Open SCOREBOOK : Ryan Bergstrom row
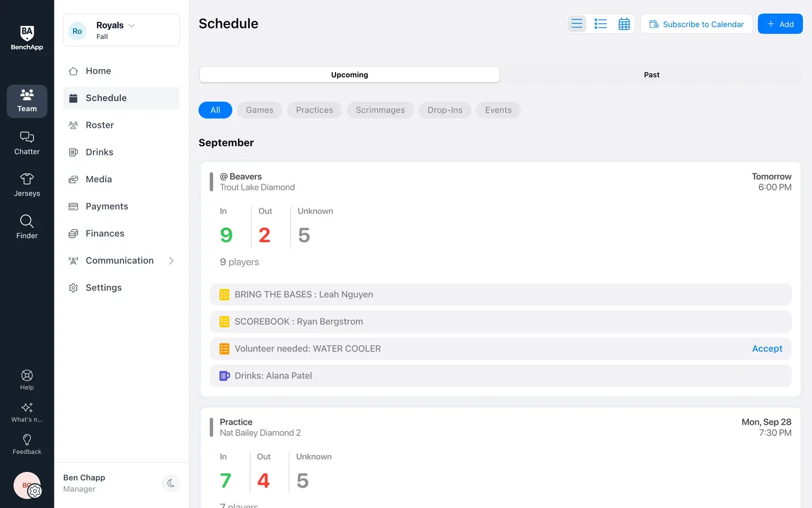 click(500, 322)
